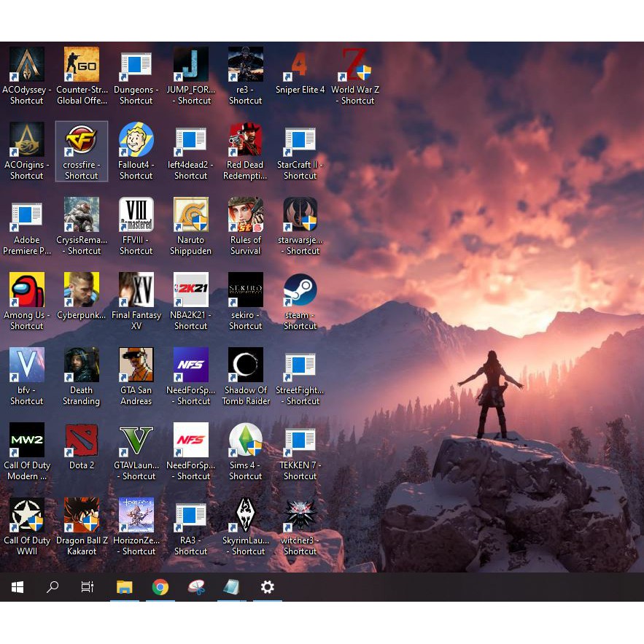Click the Shadow Of Tomb Raider icon
The width and height of the screenshot is (644, 644).
pyautogui.click(x=245, y=365)
